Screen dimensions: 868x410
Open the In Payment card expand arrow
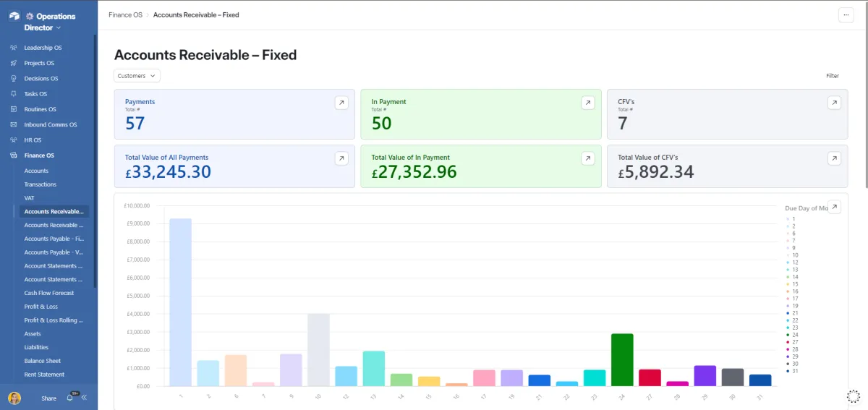coord(588,103)
